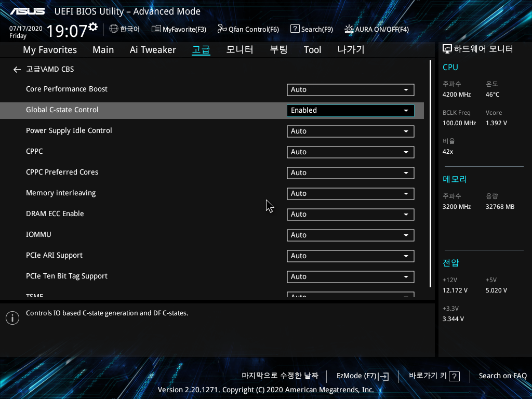Expand the Power Supply Idle Control dropdown
The image size is (532, 399).
point(351,131)
